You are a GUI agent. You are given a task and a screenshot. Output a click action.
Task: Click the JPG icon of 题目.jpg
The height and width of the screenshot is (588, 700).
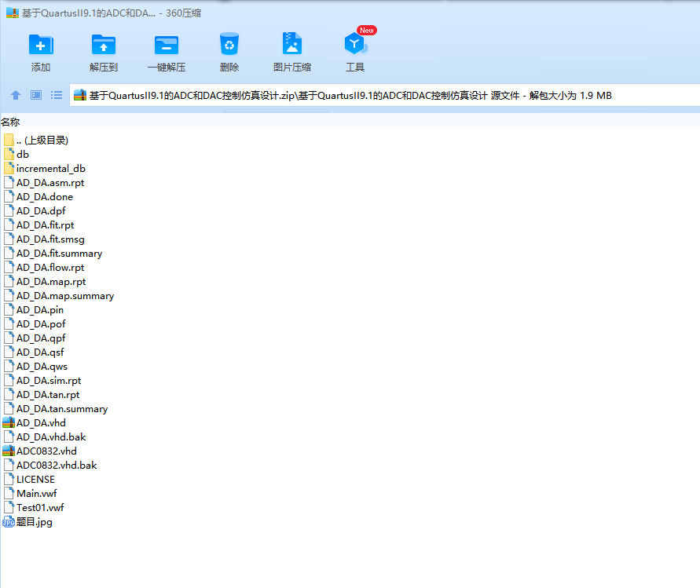coord(9,522)
